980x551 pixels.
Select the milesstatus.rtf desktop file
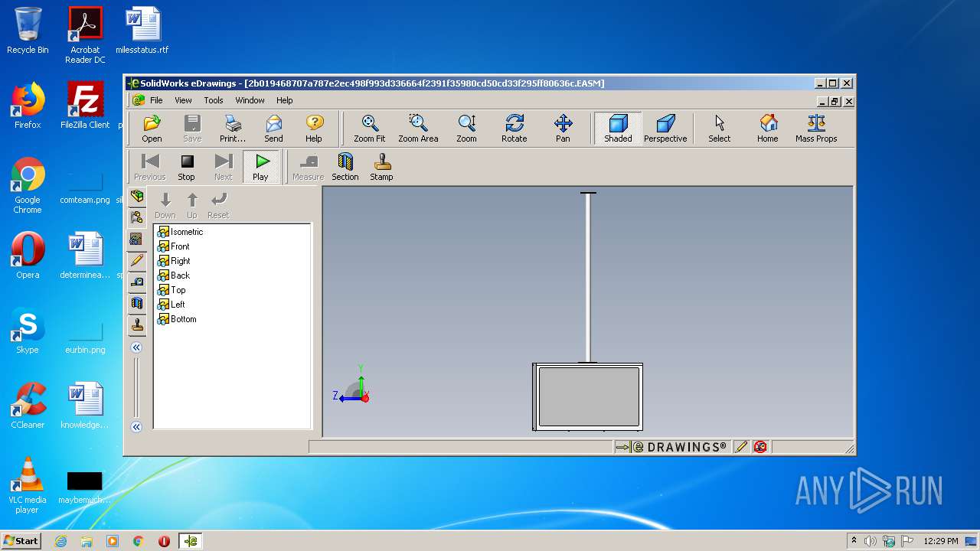[142, 31]
